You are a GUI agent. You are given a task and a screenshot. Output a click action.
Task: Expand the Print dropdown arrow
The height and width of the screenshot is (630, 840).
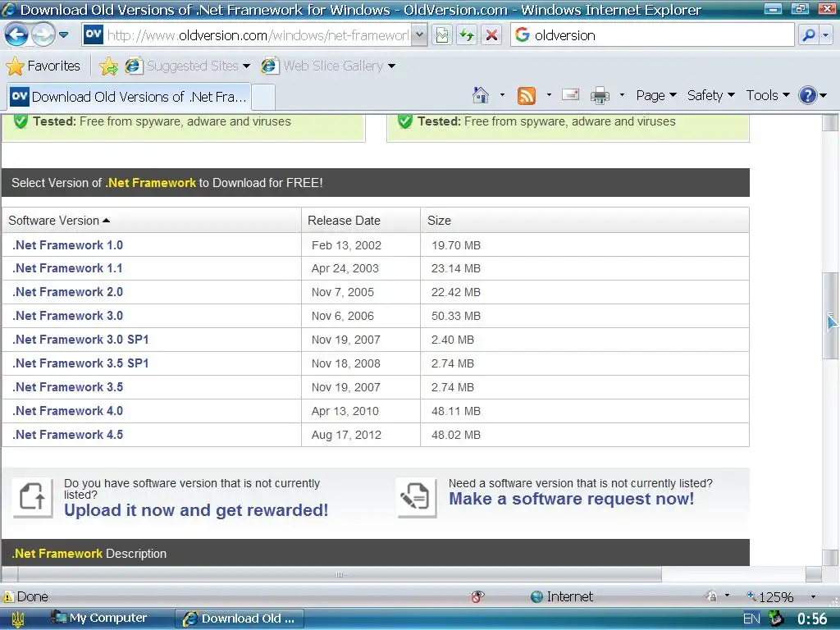tap(622, 95)
